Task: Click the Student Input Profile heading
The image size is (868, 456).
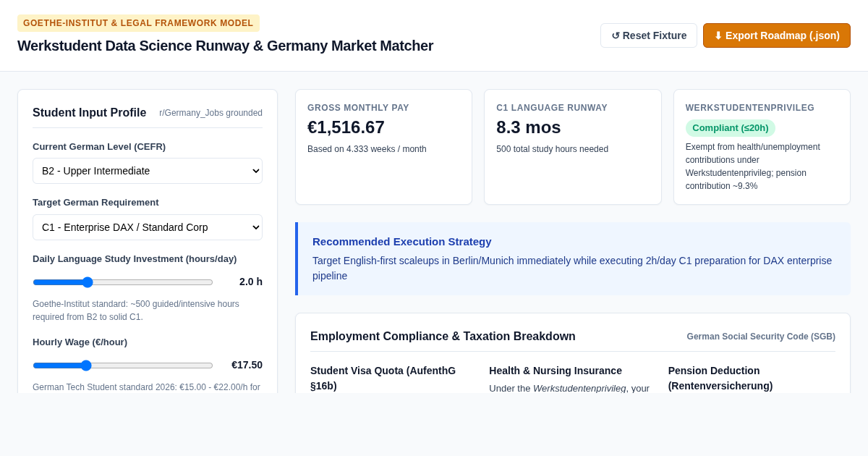Action: click(89, 113)
